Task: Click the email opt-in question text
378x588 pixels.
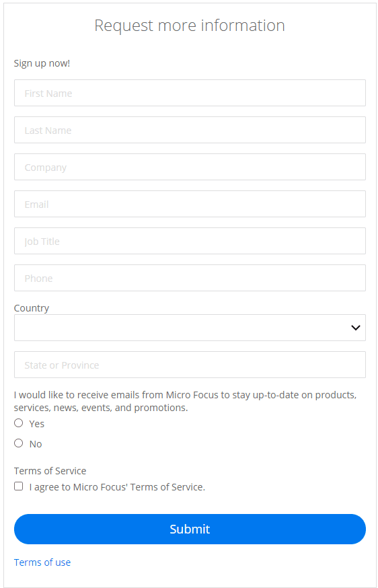Action: (x=185, y=401)
